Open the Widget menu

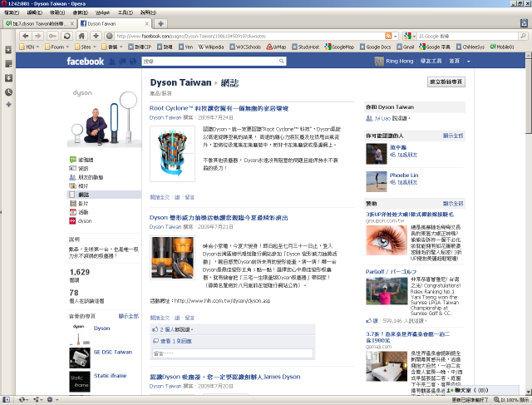point(102,12)
